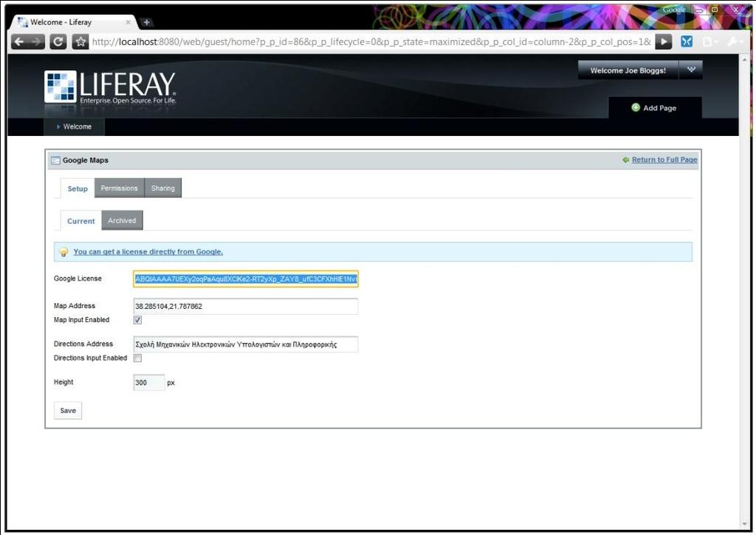Viewport: 756px width, 535px height.
Task: Click the Google Maps portlet title
Action: point(86,160)
